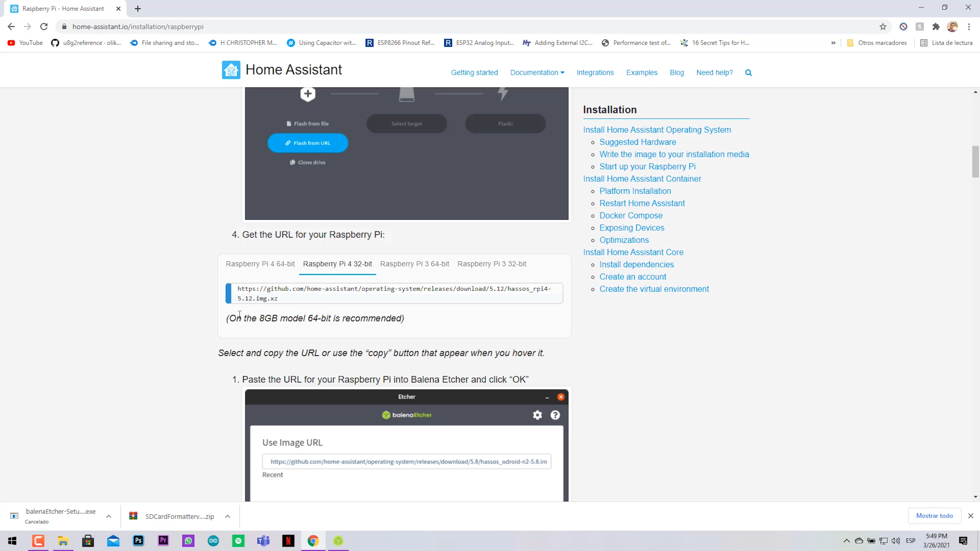Bookmark this page with the star icon

[x=883, y=27]
